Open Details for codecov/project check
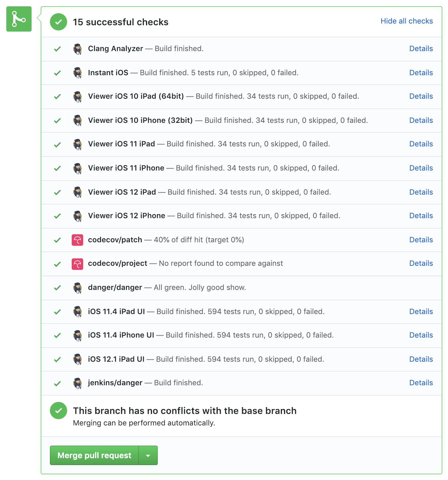Screen dimensions: 448x480 click(x=421, y=263)
